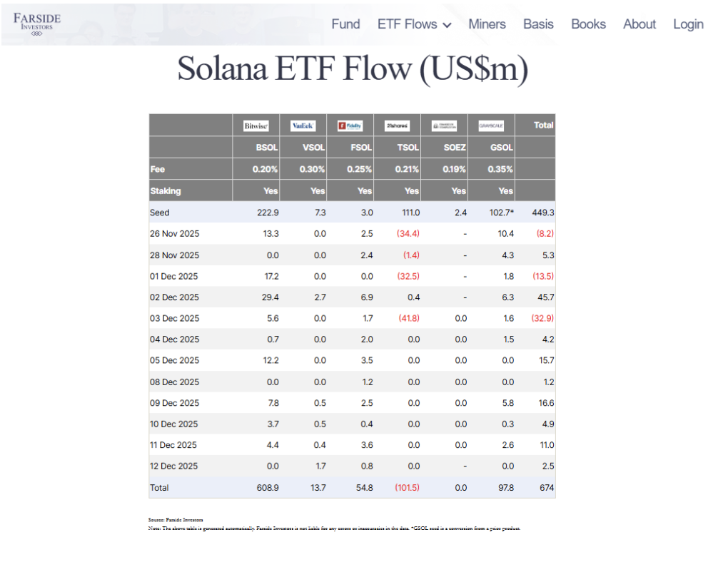Click the Fidelity logo

point(349,125)
